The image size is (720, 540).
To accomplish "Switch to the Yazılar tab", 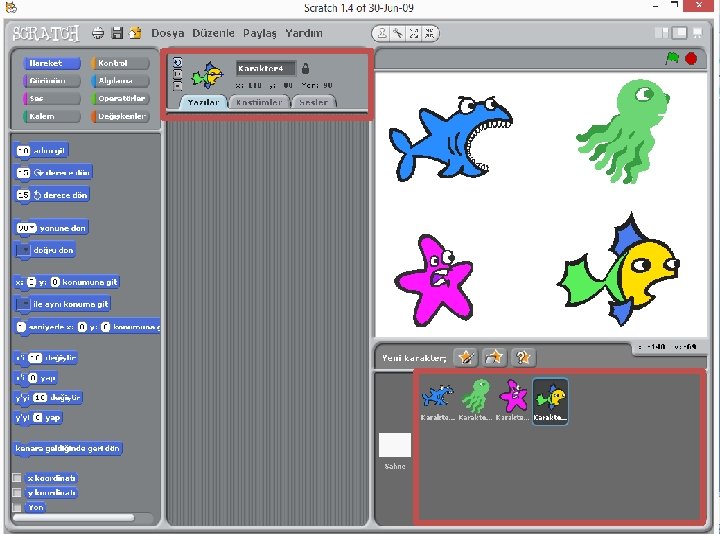I will click(203, 102).
